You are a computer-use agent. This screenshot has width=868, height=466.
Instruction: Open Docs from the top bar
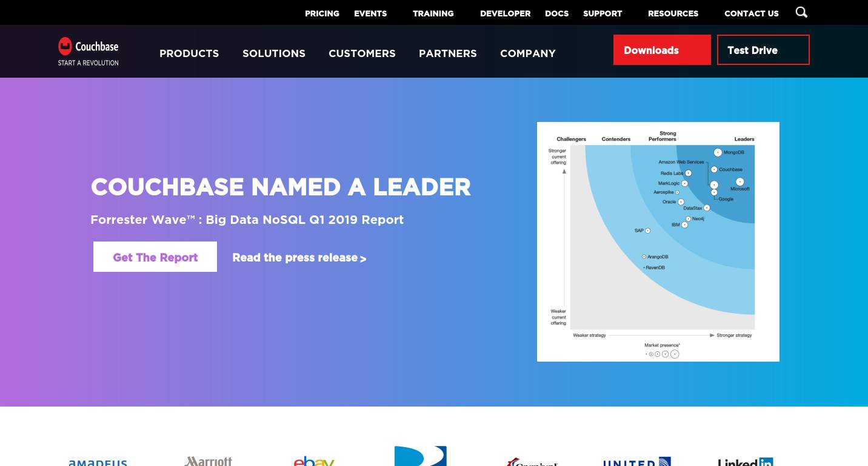[x=556, y=13]
